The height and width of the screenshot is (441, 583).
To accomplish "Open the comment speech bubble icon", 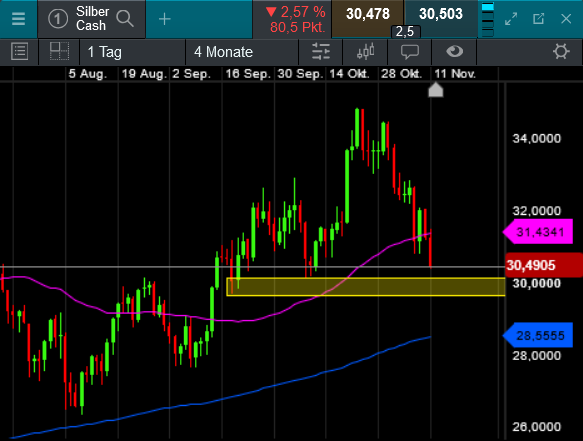I will tap(410, 52).
